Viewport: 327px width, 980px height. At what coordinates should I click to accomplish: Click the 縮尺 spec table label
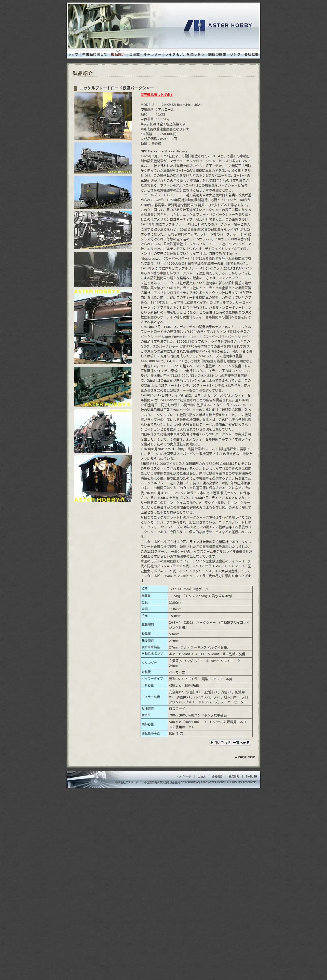point(154,589)
